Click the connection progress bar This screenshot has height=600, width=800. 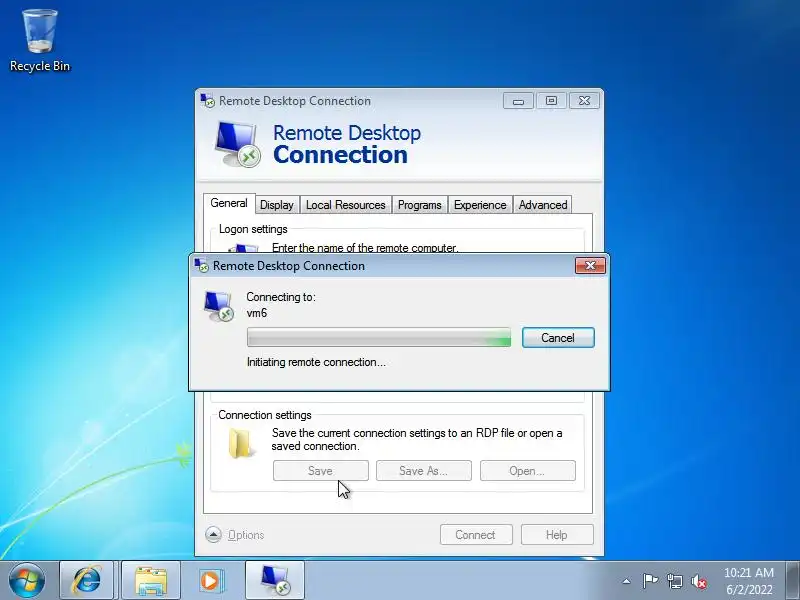point(379,338)
